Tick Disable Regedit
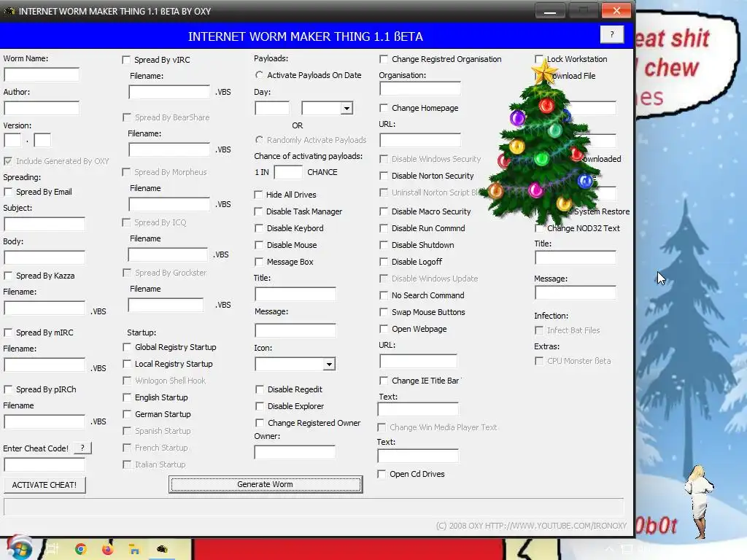 [x=260, y=389]
